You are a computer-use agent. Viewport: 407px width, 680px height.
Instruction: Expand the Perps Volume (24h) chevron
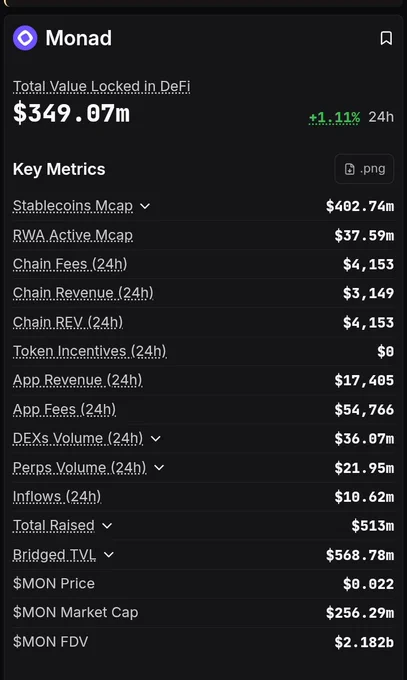click(x=159, y=468)
